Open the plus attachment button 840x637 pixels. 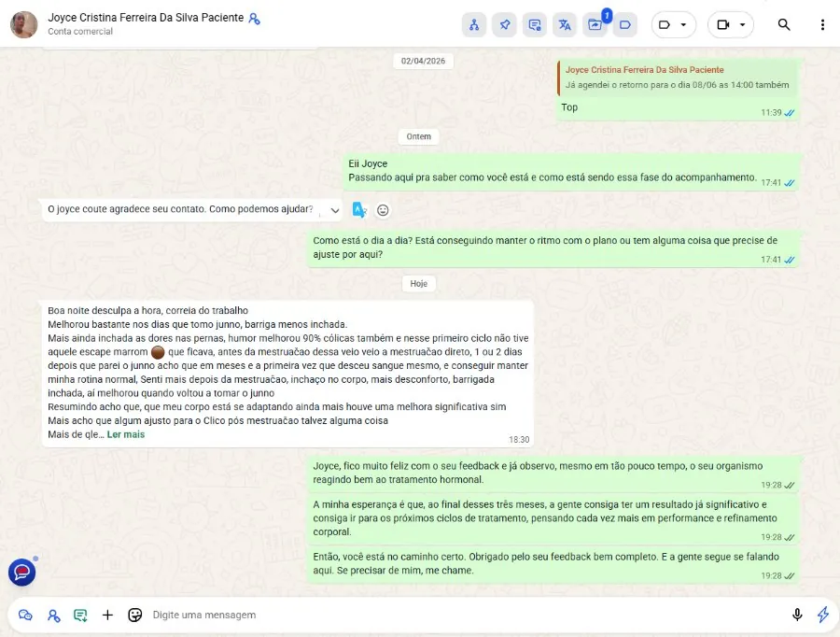[x=107, y=615]
